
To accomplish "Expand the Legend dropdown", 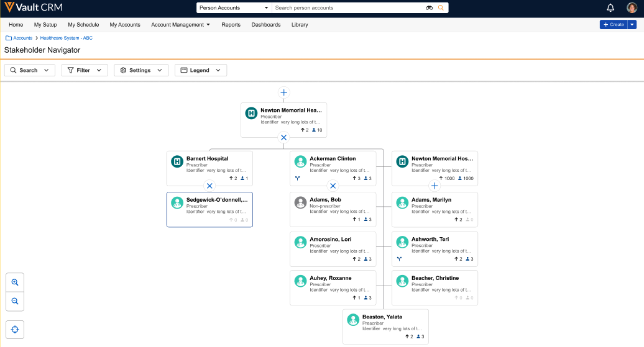I will (200, 70).
